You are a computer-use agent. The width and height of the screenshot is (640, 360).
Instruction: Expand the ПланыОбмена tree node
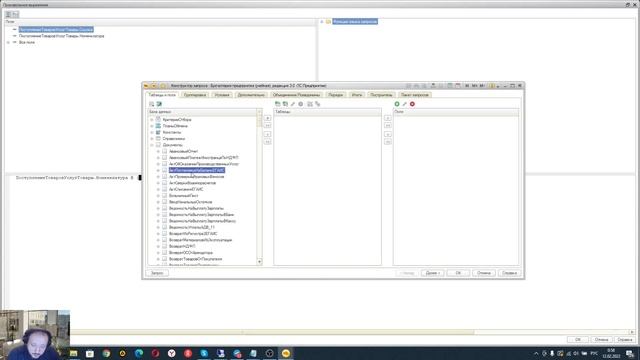pos(152,126)
